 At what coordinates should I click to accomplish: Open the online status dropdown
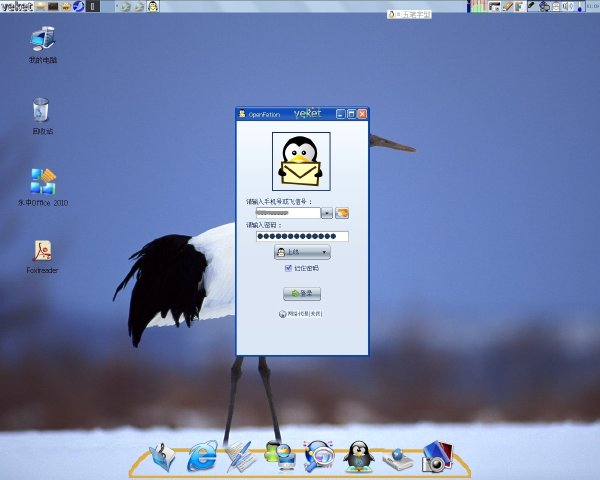click(302, 252)
